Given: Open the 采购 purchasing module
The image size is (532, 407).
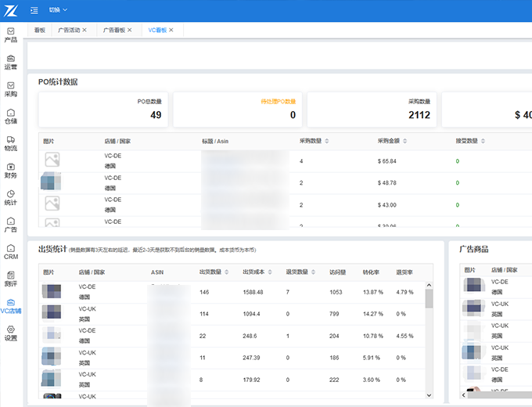Looking at the screenshot, I should coord(10,88).
